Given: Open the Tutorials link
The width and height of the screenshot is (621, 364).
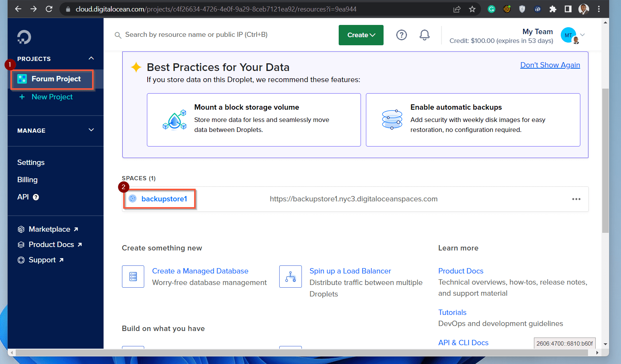Looking at the screenshot, I should pyautogui.click(x=452, y=313).
